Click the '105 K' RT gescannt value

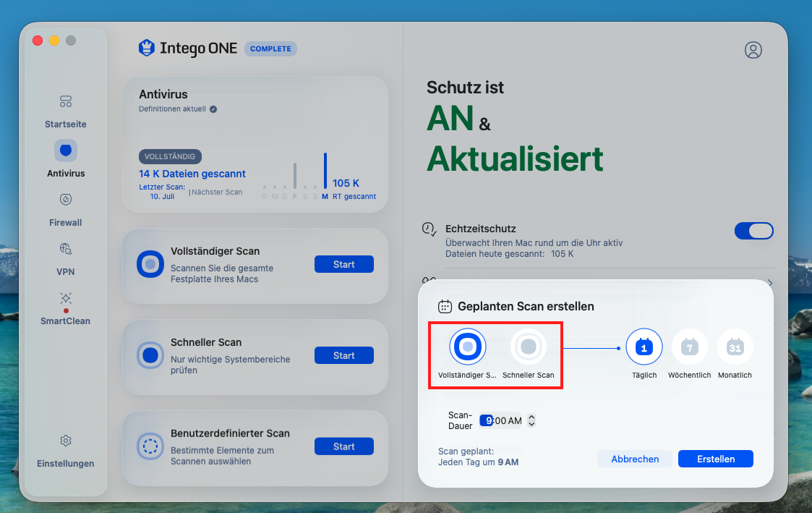tap(346, 184)
